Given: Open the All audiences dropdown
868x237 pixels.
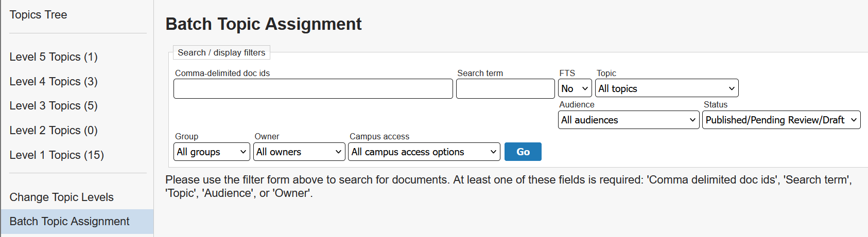Looking at the screenshot, I should click(x=628, y=120).
